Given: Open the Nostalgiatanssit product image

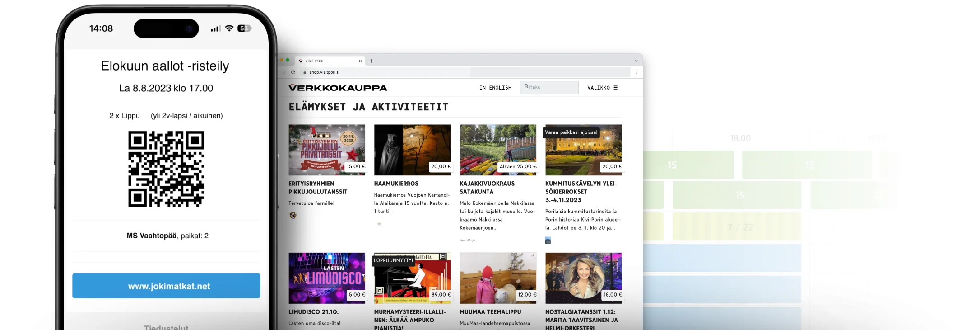Looking at the screenshot, I should pyautogui.click(x=584, y=278).
